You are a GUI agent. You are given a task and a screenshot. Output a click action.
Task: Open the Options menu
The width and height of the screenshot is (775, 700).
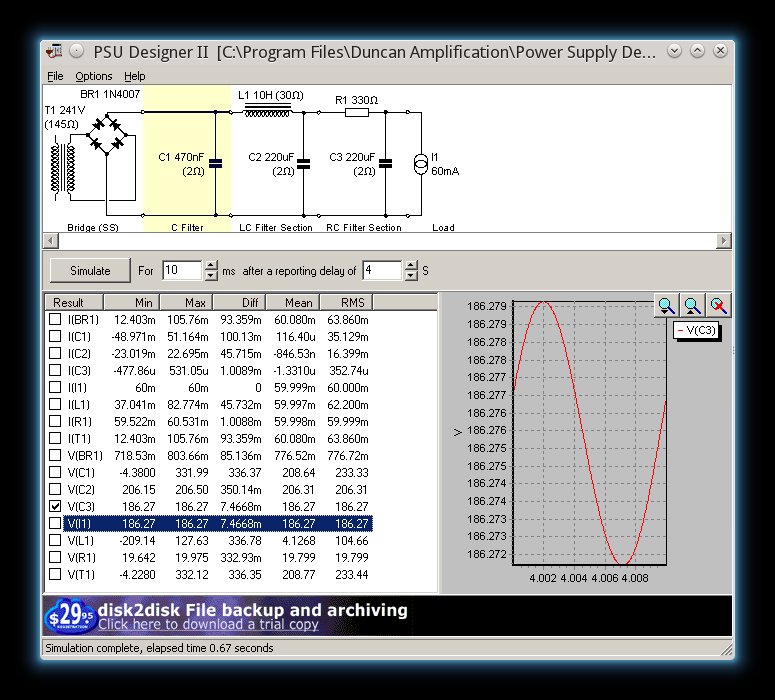[94, 76]
